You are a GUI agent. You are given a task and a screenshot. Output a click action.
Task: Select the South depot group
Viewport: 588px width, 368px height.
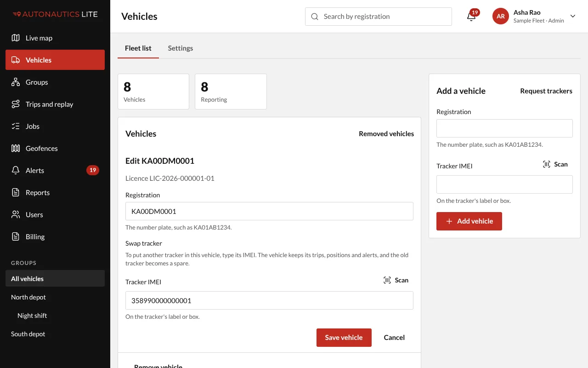click(x=55, y=334)
